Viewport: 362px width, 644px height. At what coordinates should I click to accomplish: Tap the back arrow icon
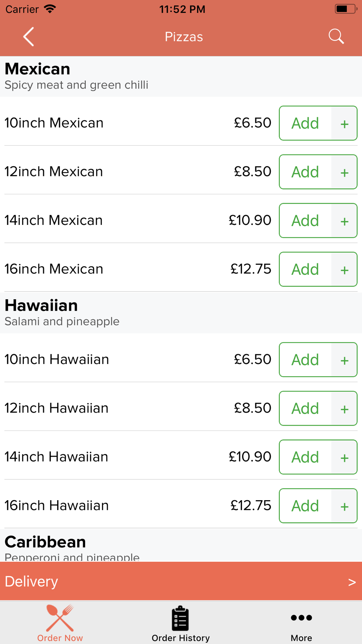[x=29, y=37]
